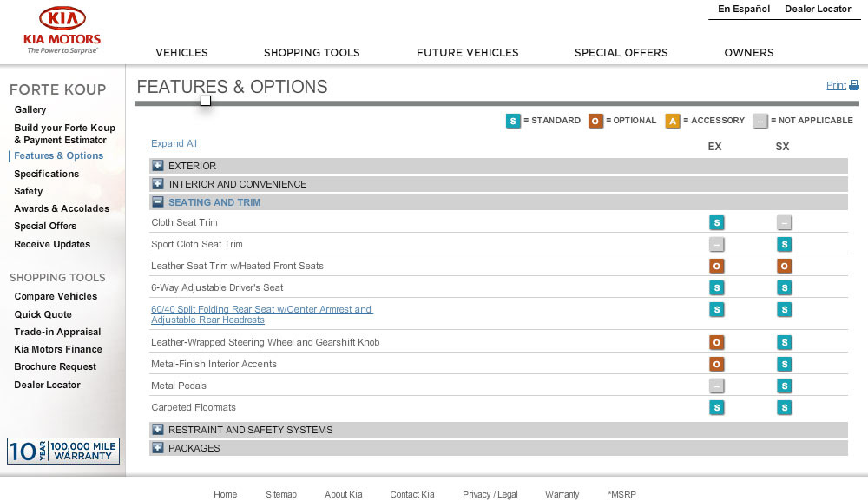Open the Vehicles menu
The height and width of the screenshot is (501, 868).
tap(181, 53)
